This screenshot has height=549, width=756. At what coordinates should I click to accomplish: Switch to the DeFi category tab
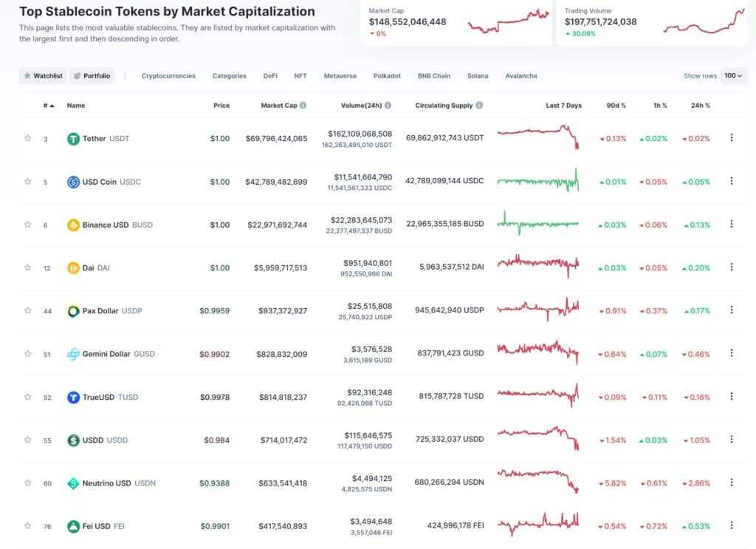[x=270, y=75]
